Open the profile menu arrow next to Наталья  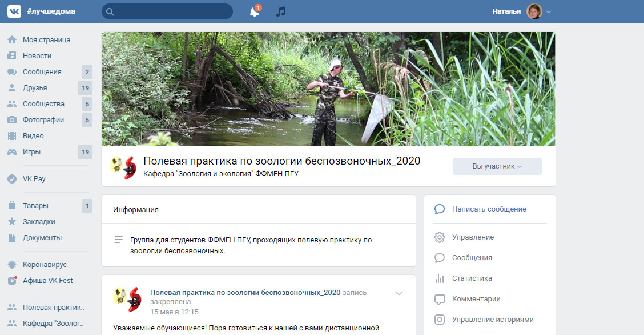(x=549, y=12)
